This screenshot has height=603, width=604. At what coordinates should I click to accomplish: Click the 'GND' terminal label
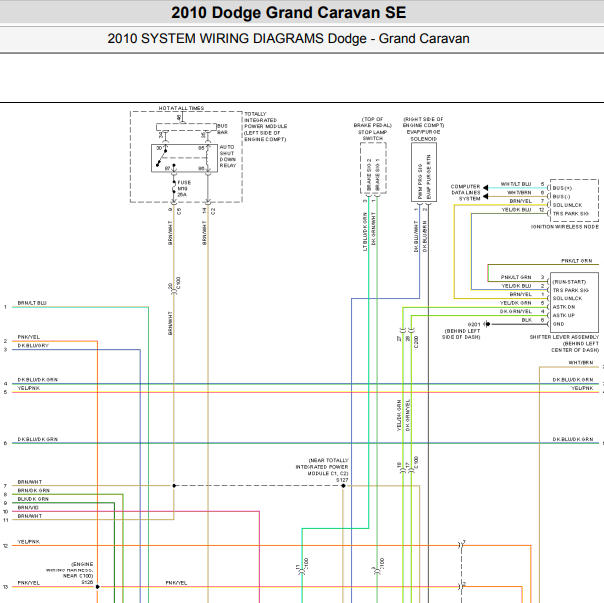point(558,324)
